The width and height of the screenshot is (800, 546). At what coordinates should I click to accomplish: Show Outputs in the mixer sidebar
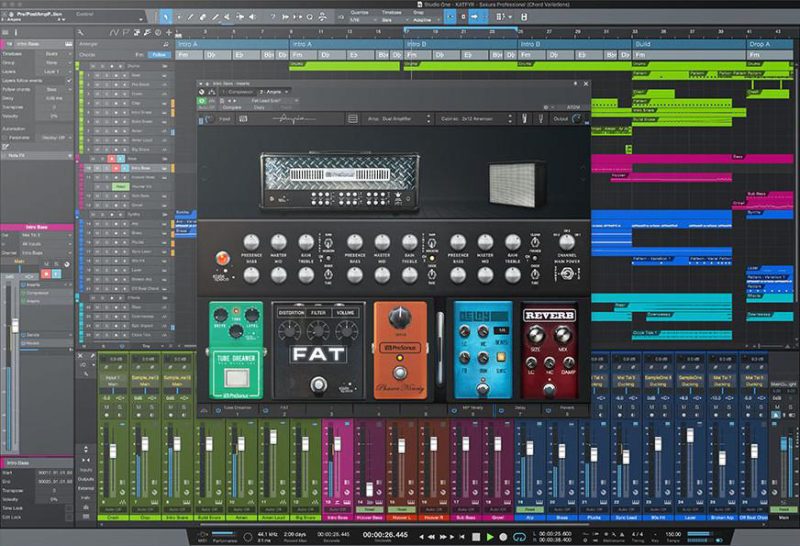pyautogui.click(x=86, y=479)
